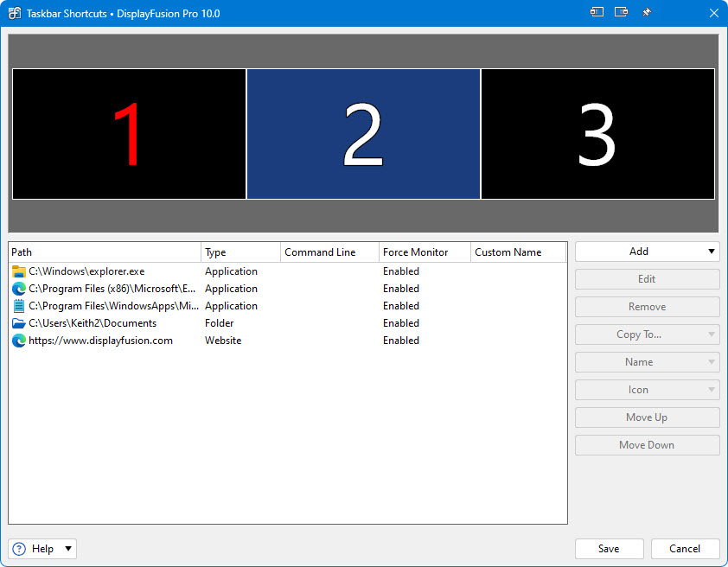728x567 pixels.
Task: Select monitor 3 in the layout preview
Action: pos(597,134)
